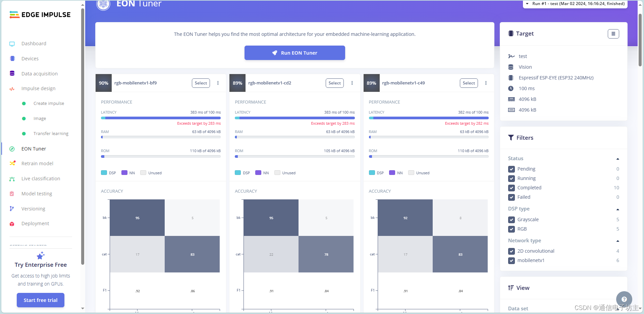Toggle the 2D convolutional checkbox
Viewport: 644px width, 314px height.
tap(511, 251)
